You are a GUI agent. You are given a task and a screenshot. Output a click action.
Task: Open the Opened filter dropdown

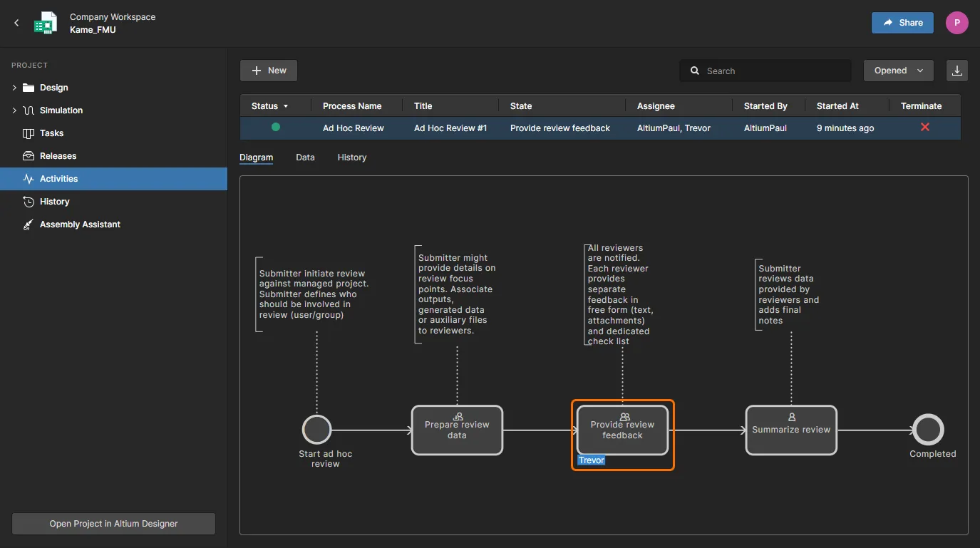(x=898, y=71)
